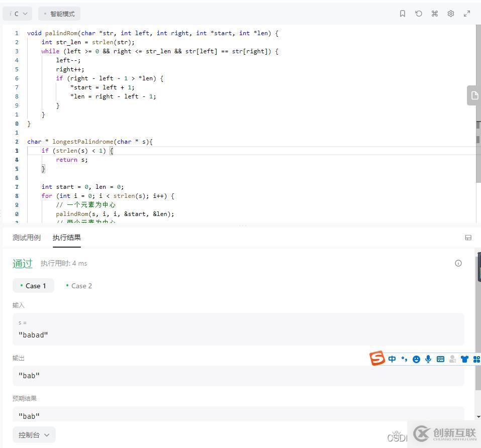The height and width of the screenshot is (448, 481).
Task: Click the floating document note icon
Action: 474,95
